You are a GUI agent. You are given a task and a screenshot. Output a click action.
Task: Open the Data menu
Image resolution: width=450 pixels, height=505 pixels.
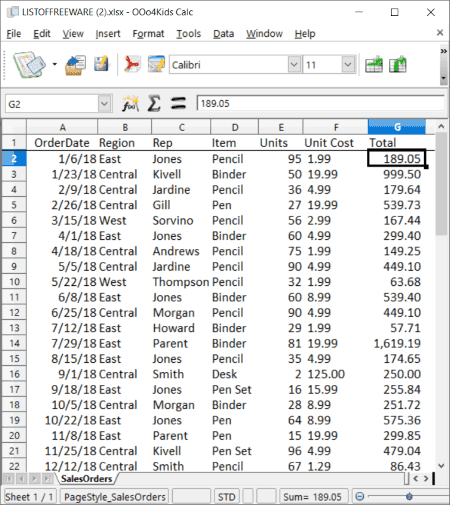click(x=223, y=34)
